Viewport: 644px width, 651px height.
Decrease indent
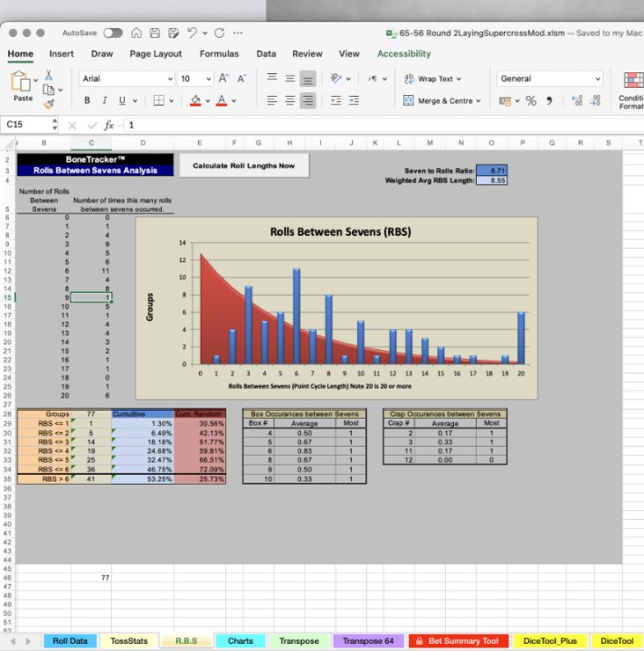tap(336, 100)
